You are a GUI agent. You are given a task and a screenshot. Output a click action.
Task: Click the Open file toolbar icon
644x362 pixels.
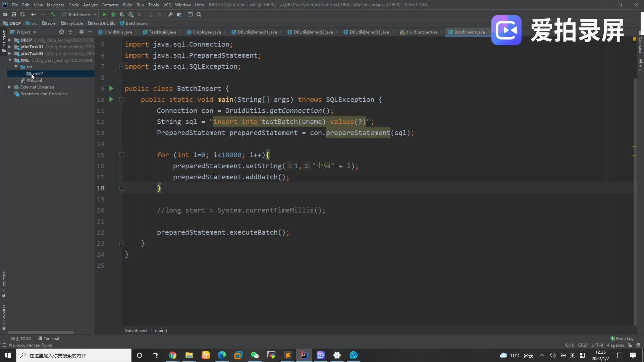(5, 14)
